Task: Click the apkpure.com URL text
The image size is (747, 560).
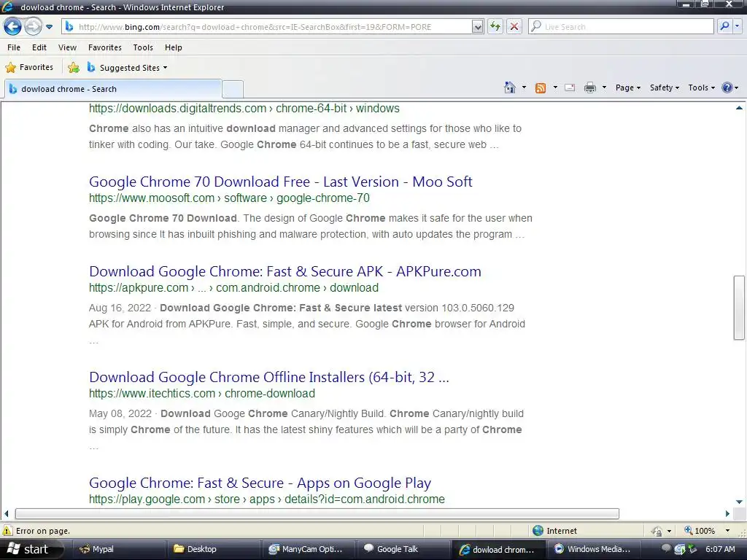Action: coord(233,288)
